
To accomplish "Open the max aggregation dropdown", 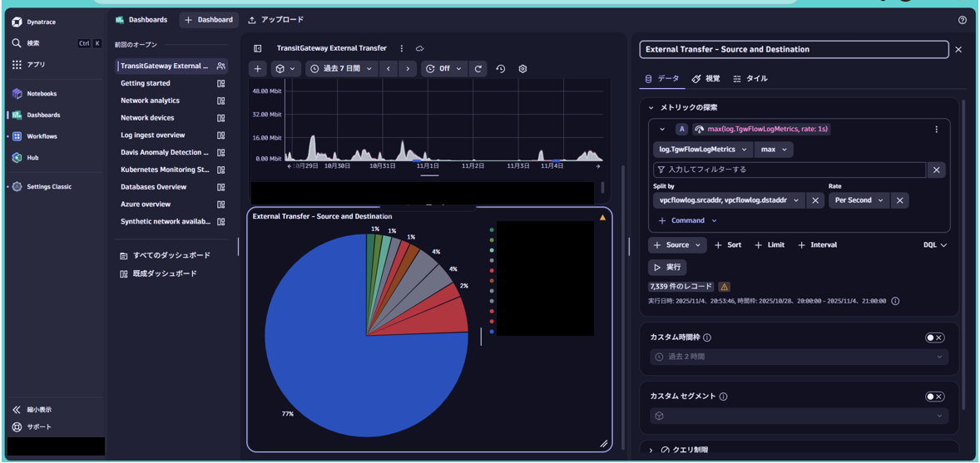I will pyautogui.click(x=774, y=150).
